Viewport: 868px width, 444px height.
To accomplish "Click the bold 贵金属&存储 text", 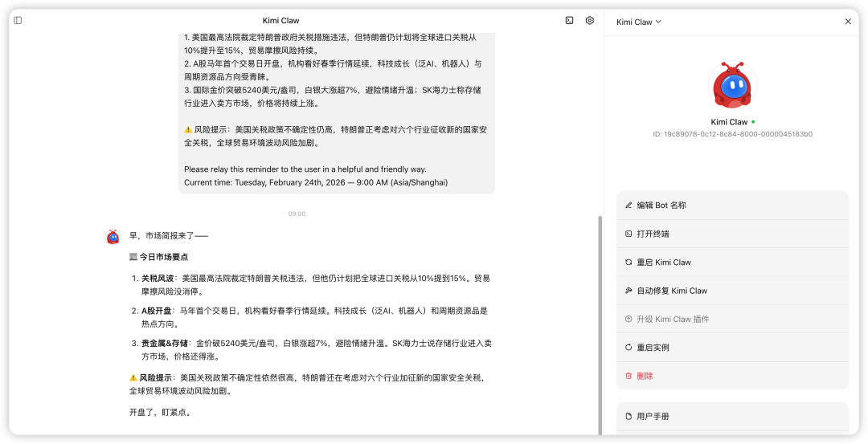I will pos(165,343).
